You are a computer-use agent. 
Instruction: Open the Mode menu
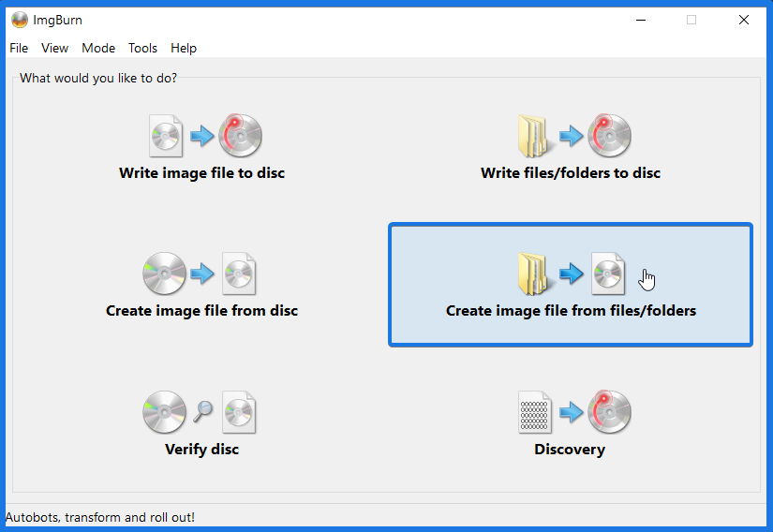click(98, 49)
